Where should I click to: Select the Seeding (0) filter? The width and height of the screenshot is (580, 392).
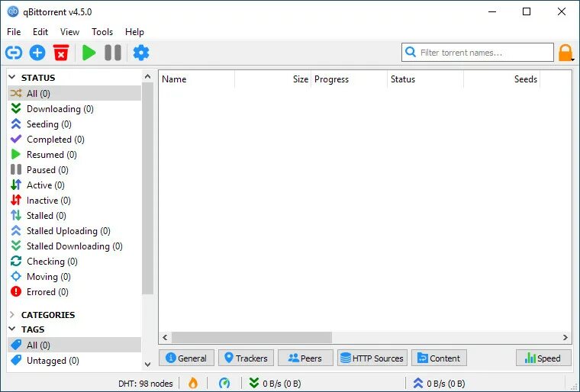(x=74, y=124)
